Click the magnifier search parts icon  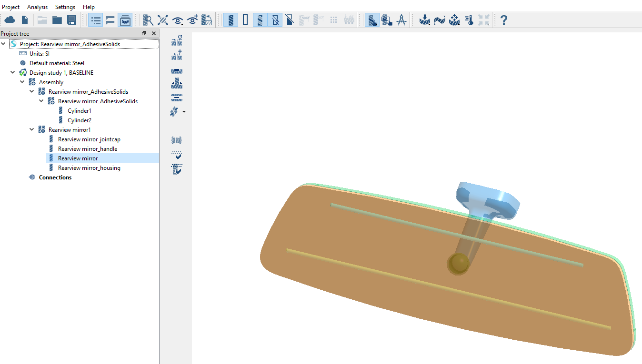148,20
